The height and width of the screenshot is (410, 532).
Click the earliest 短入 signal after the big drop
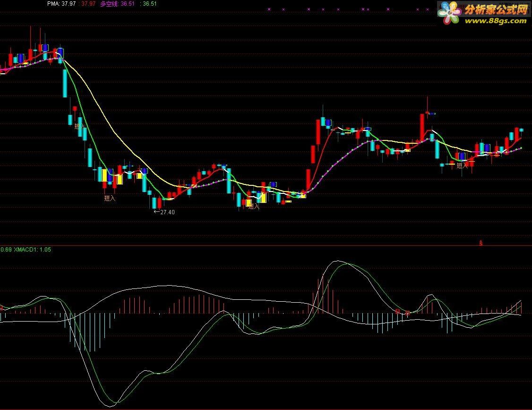[80, 126]
